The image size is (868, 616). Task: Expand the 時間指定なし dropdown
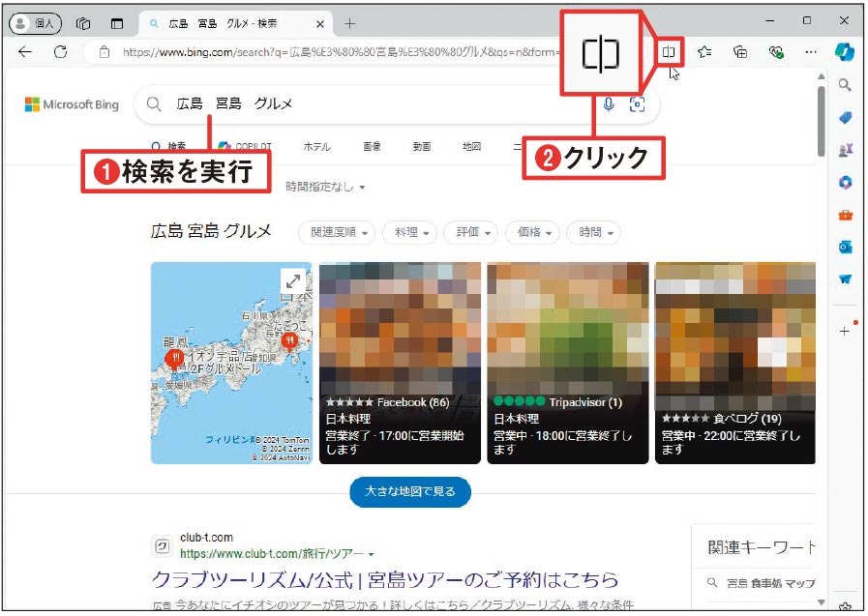[x=322, y=186]
